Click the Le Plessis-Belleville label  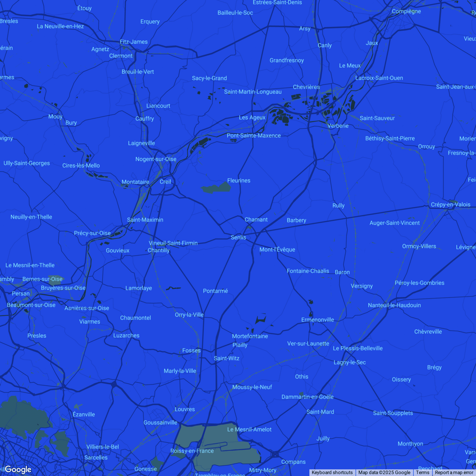(358, 348)
